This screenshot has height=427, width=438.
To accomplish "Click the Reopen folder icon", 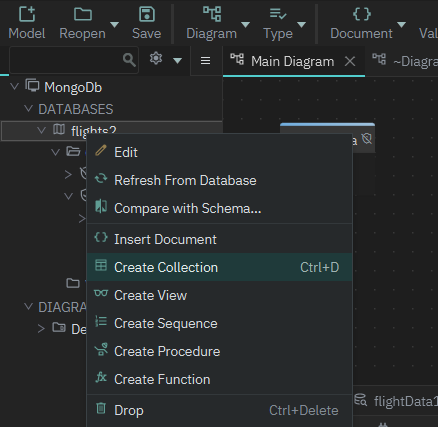I will click(x=83, y=14).
